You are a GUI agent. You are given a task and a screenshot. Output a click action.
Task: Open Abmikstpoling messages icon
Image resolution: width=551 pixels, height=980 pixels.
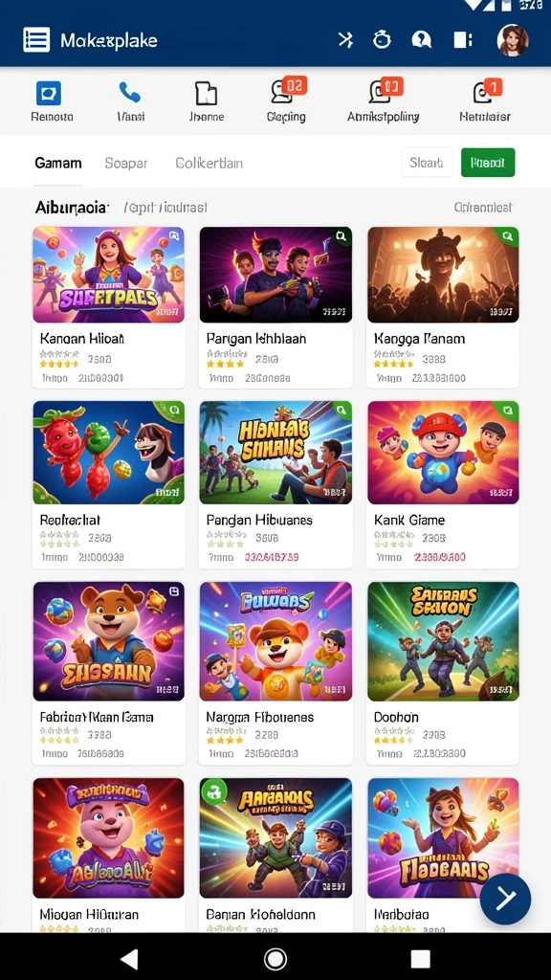click(384, 91)
